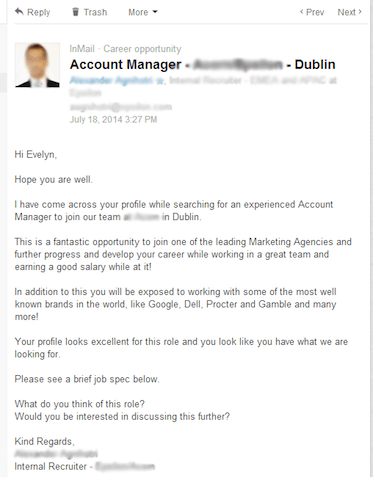Click the Trash bin icon
The image size is (373, 480).
[x=76, y=12]
